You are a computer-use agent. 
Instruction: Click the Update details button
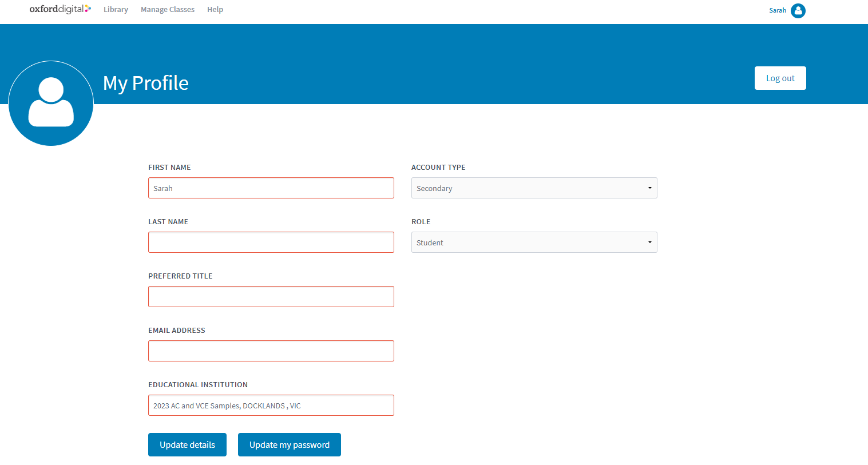click(187, 445)
